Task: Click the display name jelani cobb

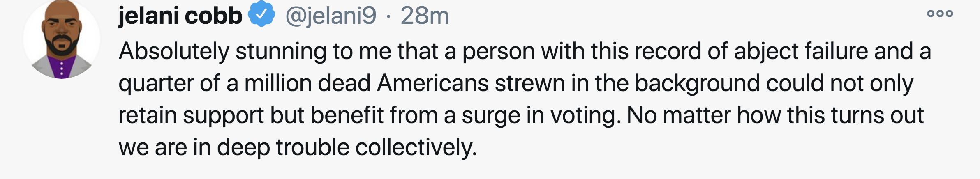Action: click(180, 16)
